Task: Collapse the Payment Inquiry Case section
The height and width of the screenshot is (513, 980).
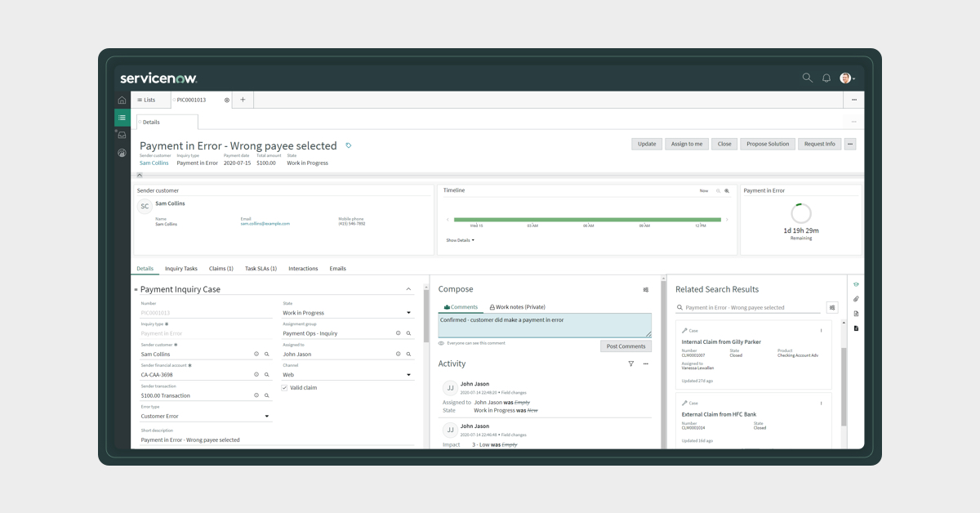Action: [408, 289]
